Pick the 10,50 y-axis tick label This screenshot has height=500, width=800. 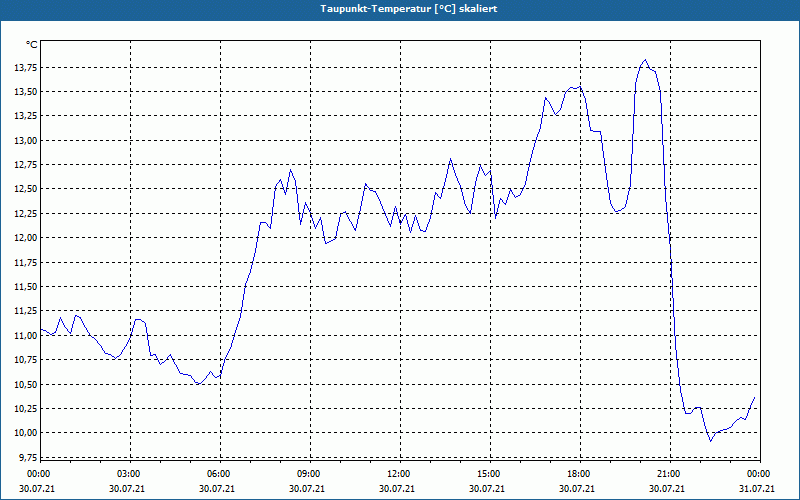[27, 384]
